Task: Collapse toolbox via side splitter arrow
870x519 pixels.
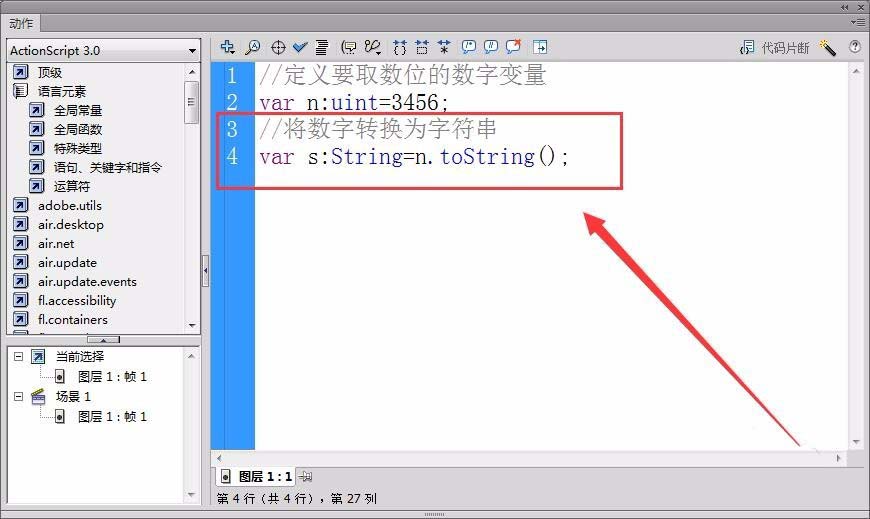Action: (x=205, y=271)
